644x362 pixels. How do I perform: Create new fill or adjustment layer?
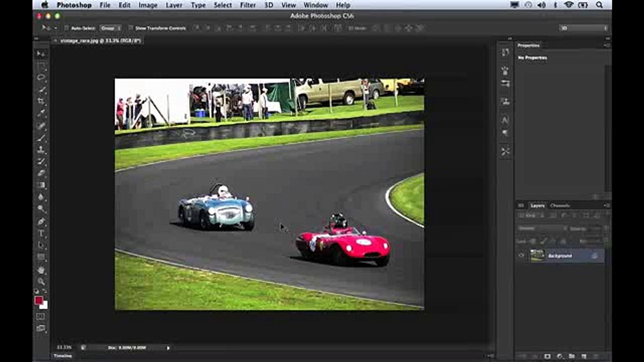pos(559,356)
